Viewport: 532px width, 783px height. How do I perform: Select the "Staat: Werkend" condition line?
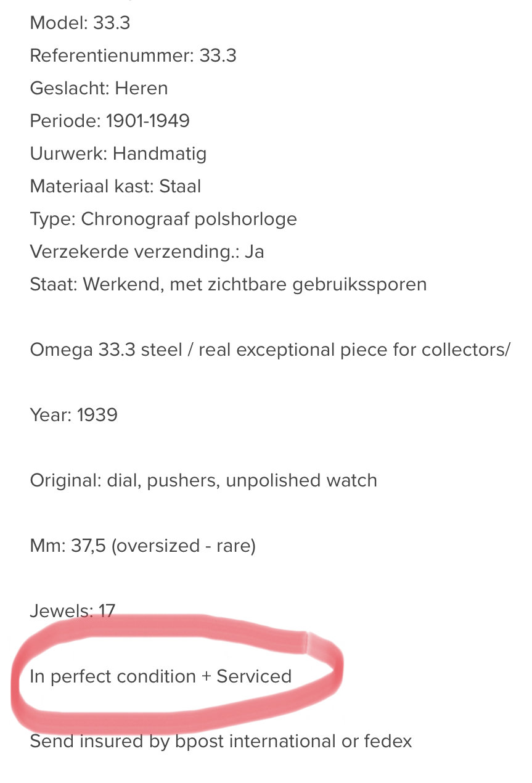coord(228,285)
